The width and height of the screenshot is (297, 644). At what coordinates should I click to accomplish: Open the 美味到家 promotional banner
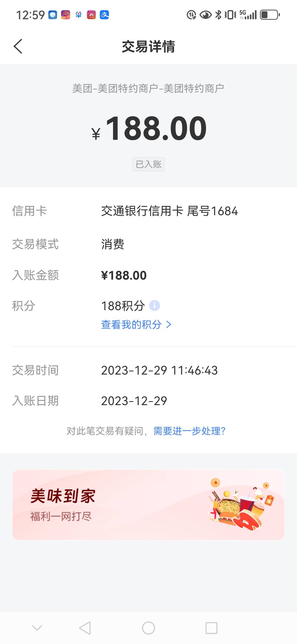pos(148,505)
